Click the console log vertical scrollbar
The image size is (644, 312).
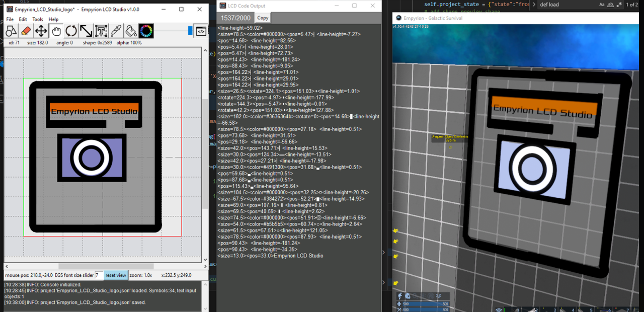tap(205, 296)
